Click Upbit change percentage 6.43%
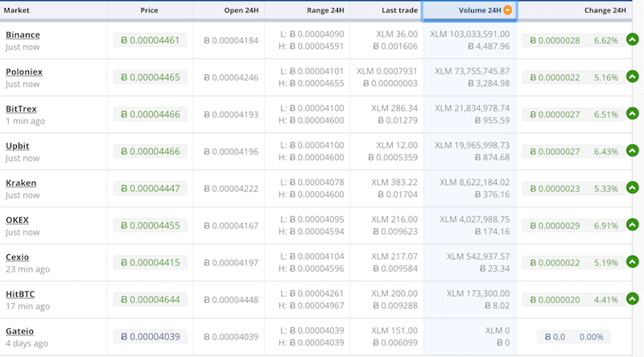 pyautogui.click(x=606, y=152)
